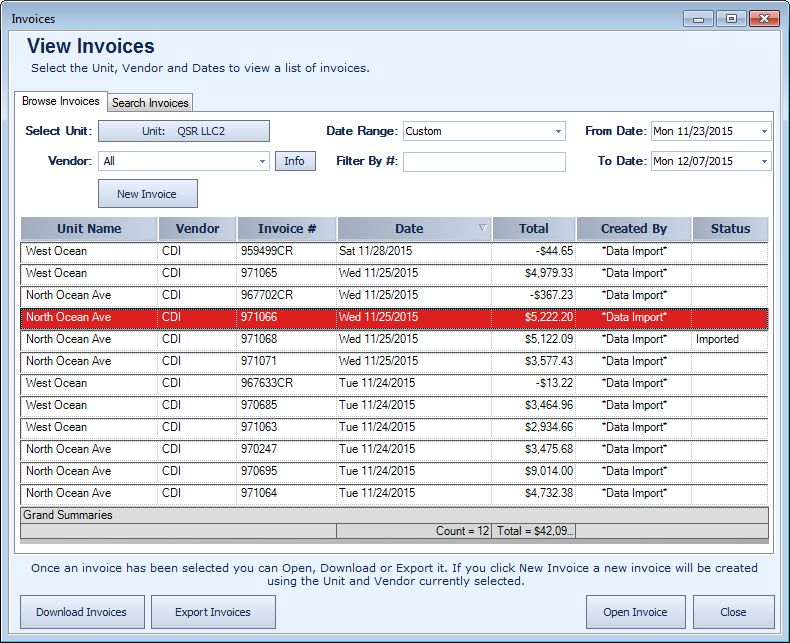Click into the Filter By # field
Screen dimensions: 790x643
click(x=484, y=161)
